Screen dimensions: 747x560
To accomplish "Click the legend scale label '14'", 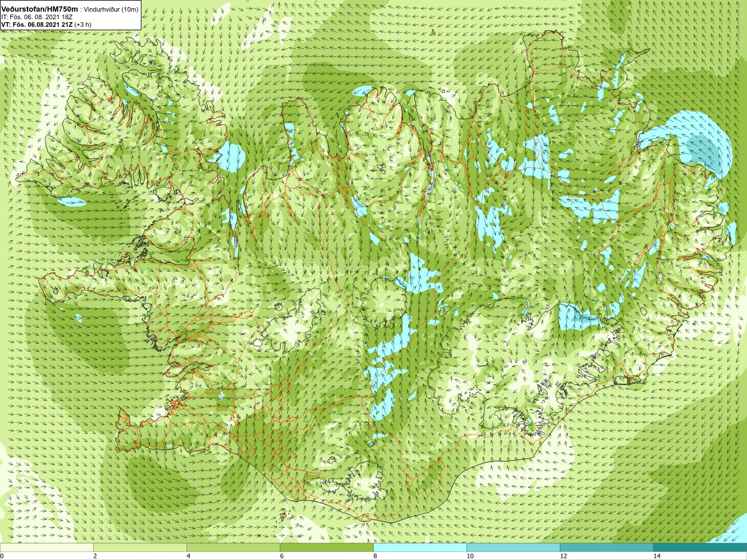I will tap(657, 556).
